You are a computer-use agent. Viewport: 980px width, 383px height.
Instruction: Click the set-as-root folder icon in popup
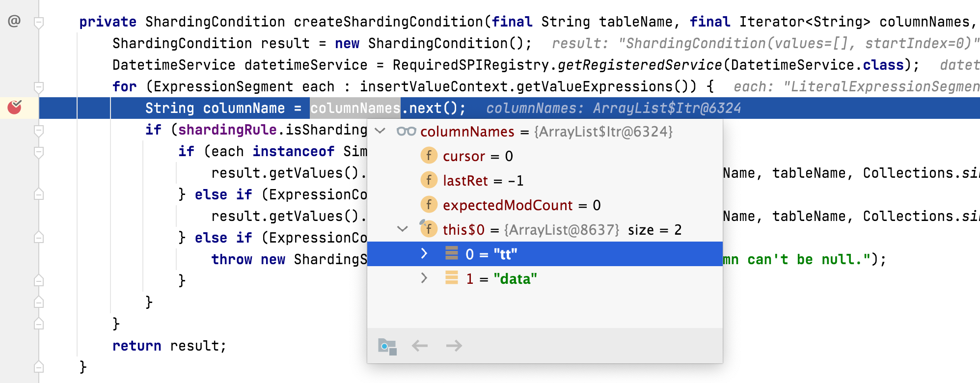[387, 346]
